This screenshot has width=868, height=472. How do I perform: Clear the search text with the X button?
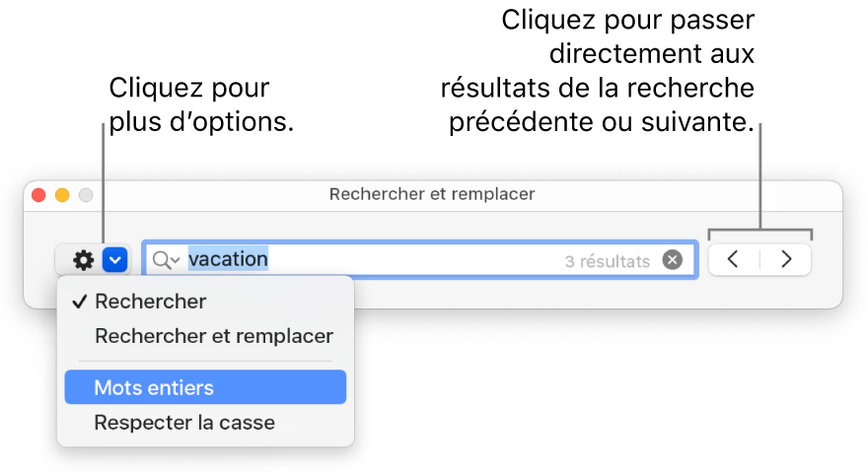coord(672,260)
